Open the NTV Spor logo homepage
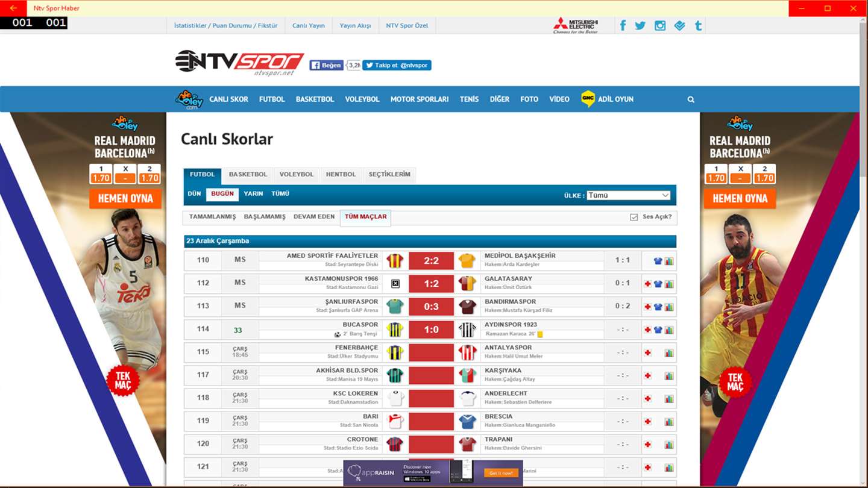This screenshot has width=868, height=488. point(239,62)
